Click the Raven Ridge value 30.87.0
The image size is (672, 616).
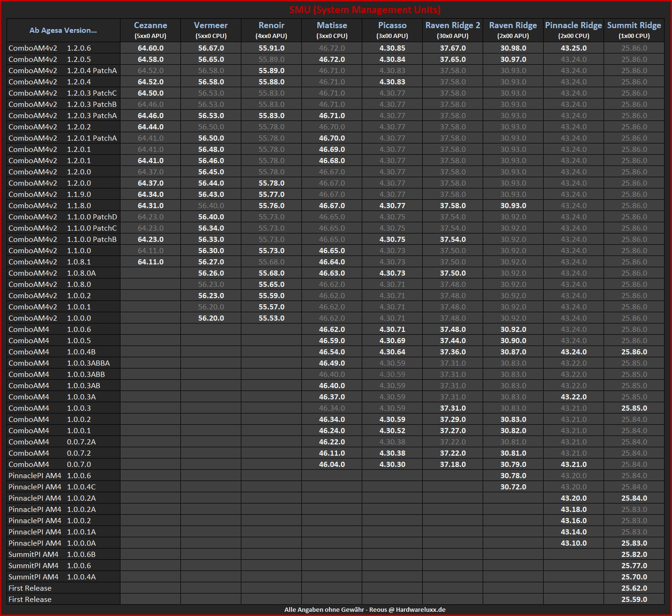[513, 352]
